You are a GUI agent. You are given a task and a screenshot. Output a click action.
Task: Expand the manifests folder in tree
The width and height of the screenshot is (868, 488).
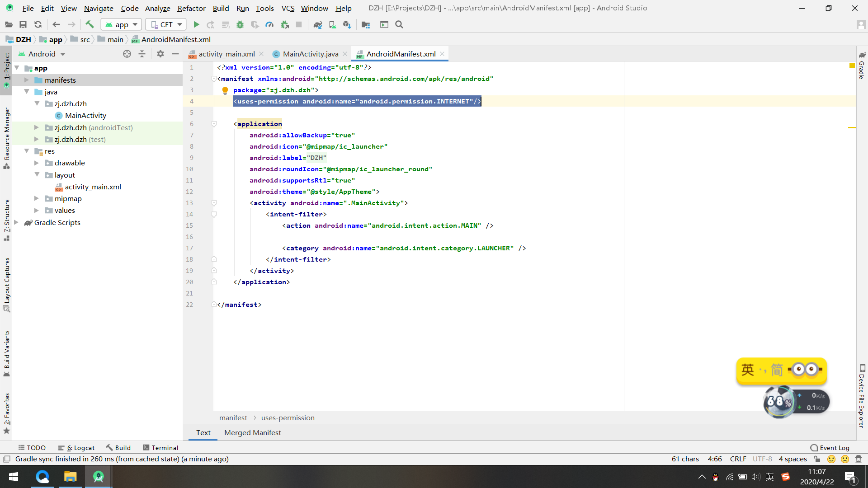(x=27, y=80)
